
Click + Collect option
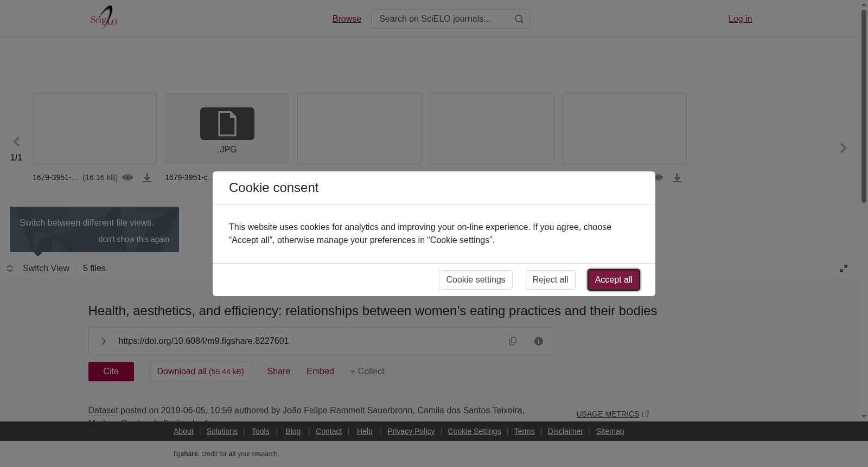pyautogui.click(x=367, y=372)
